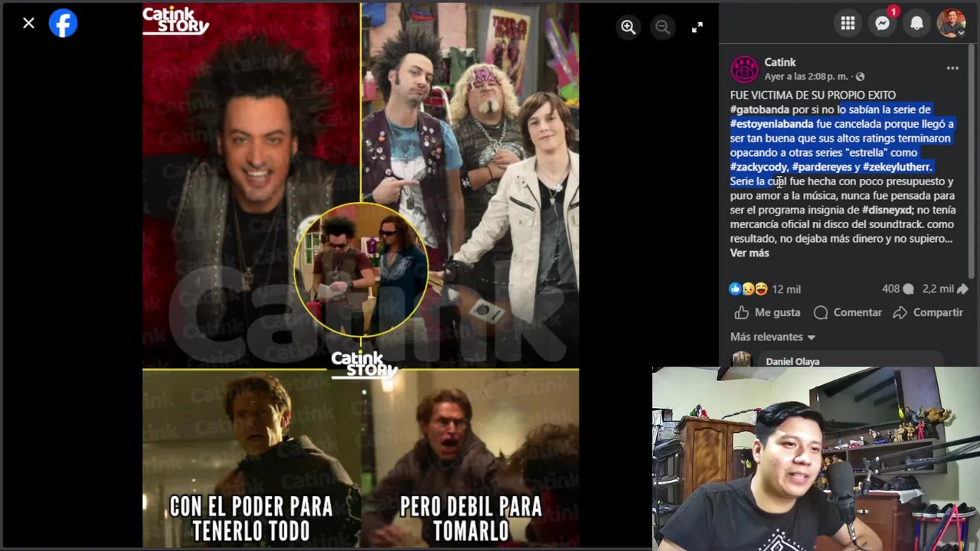Screen dimensions: 980x551
Task: Open the 12 mil reactions list
Action: click(786, 289)
